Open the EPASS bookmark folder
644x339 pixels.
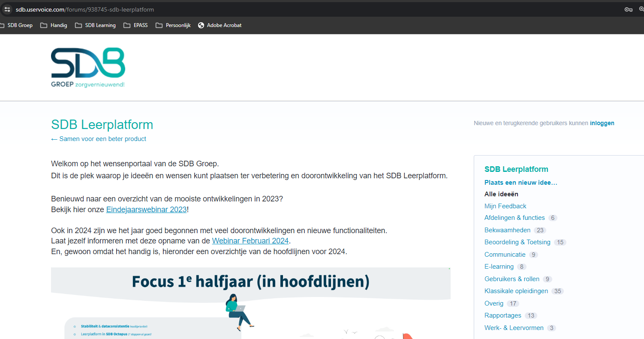(x=135, y=25)
